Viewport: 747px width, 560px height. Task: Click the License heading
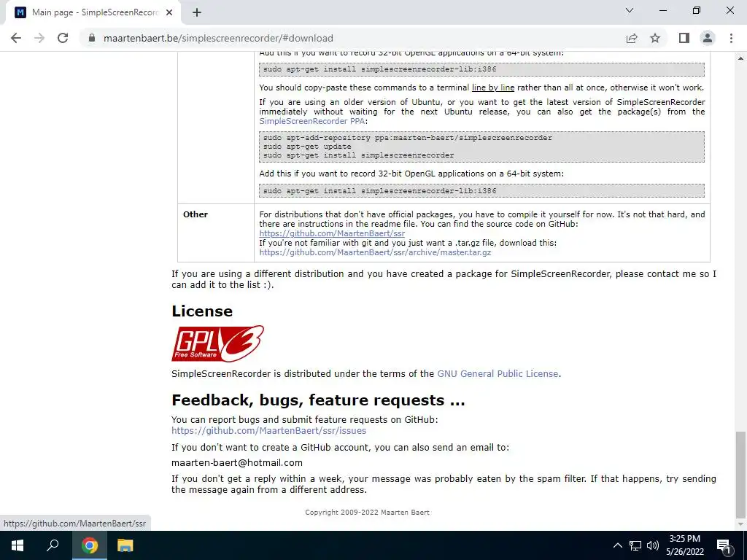click(202, 311)
